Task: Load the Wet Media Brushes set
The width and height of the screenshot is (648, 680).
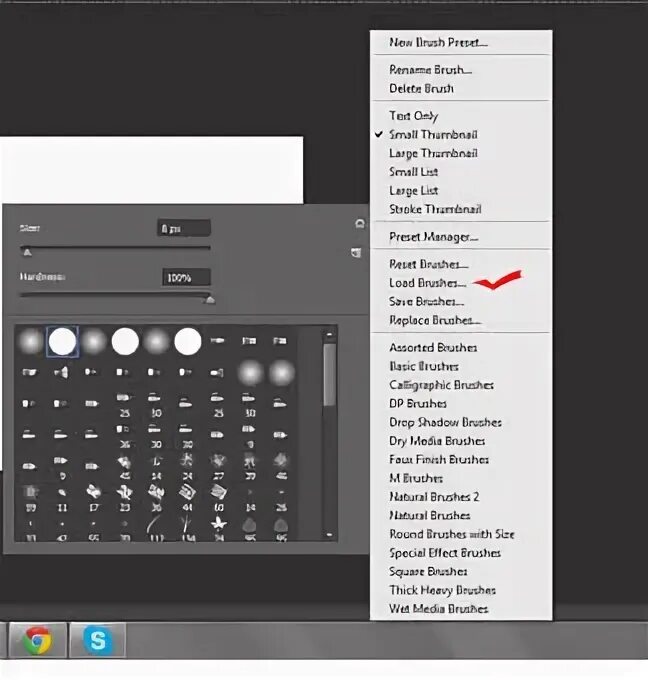Action: (439, 608)
